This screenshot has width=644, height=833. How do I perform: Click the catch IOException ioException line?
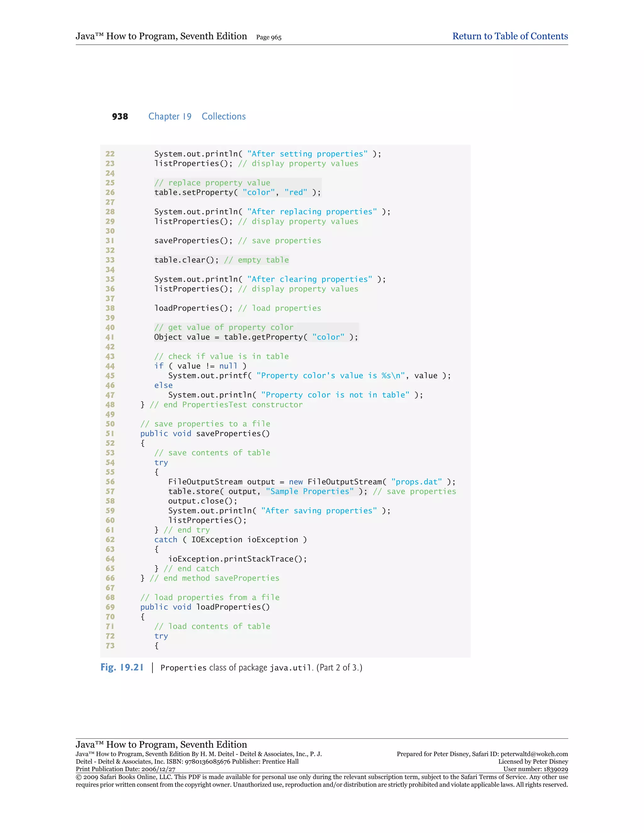(230, 539)
